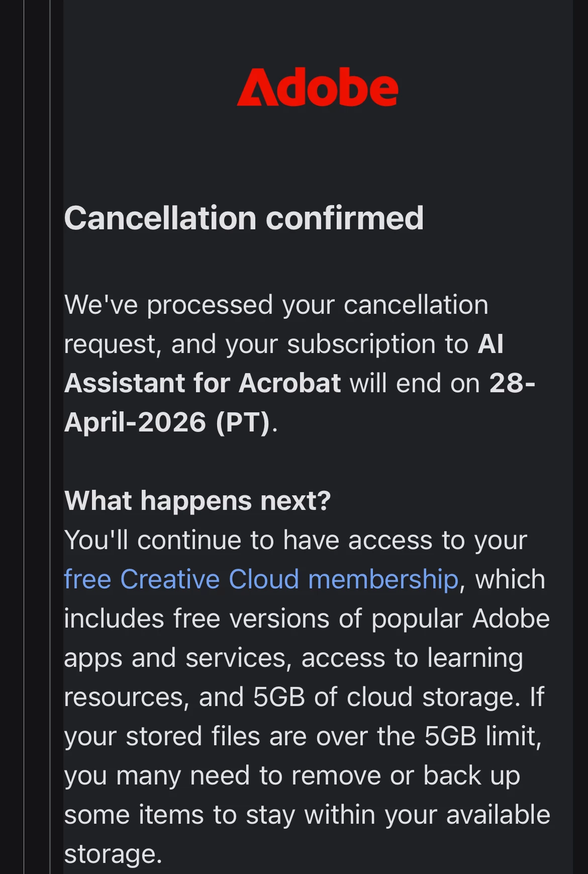The width and height of the screenshot is (588, 874).
Task: Click the Cancellation confirmed heading
Action: click(x=244, y=218)
